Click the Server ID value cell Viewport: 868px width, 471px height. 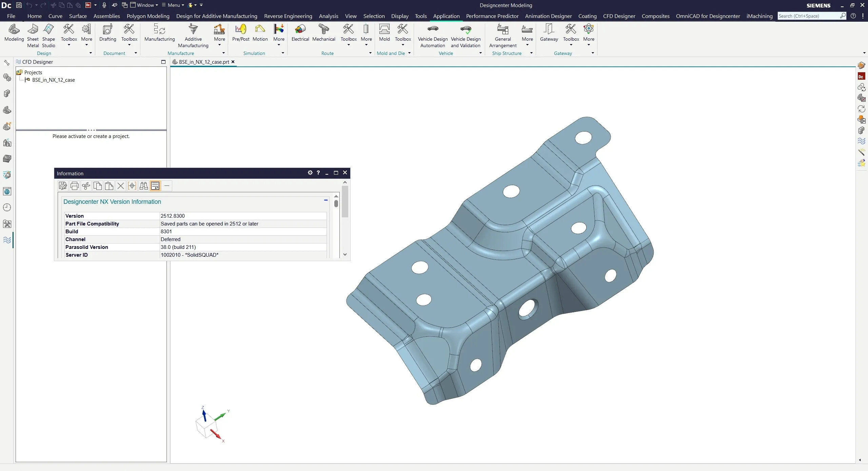243,255
